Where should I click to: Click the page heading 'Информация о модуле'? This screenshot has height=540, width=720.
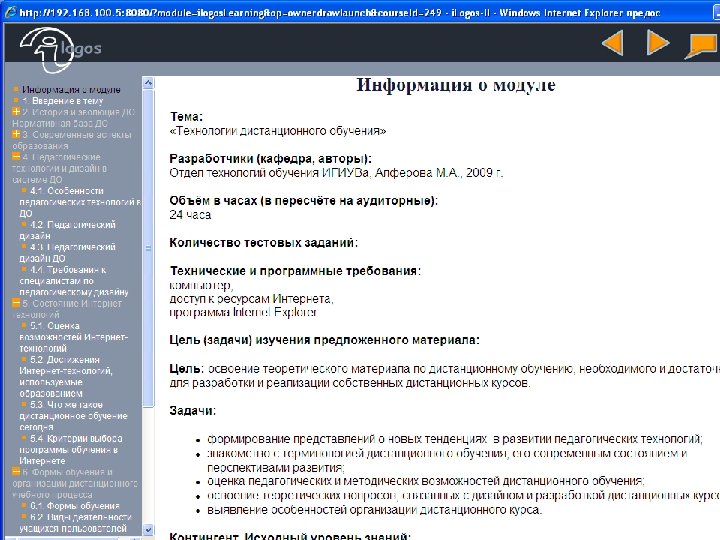456,85
